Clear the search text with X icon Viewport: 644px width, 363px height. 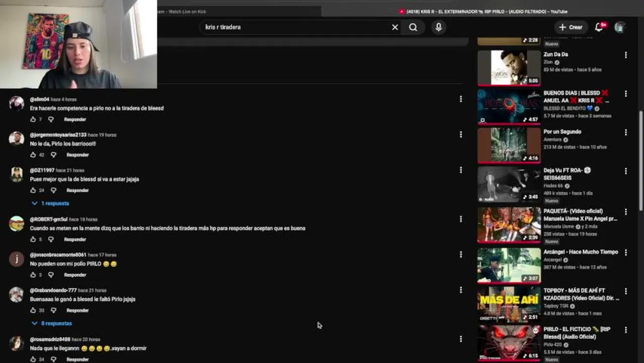point(395,27)
